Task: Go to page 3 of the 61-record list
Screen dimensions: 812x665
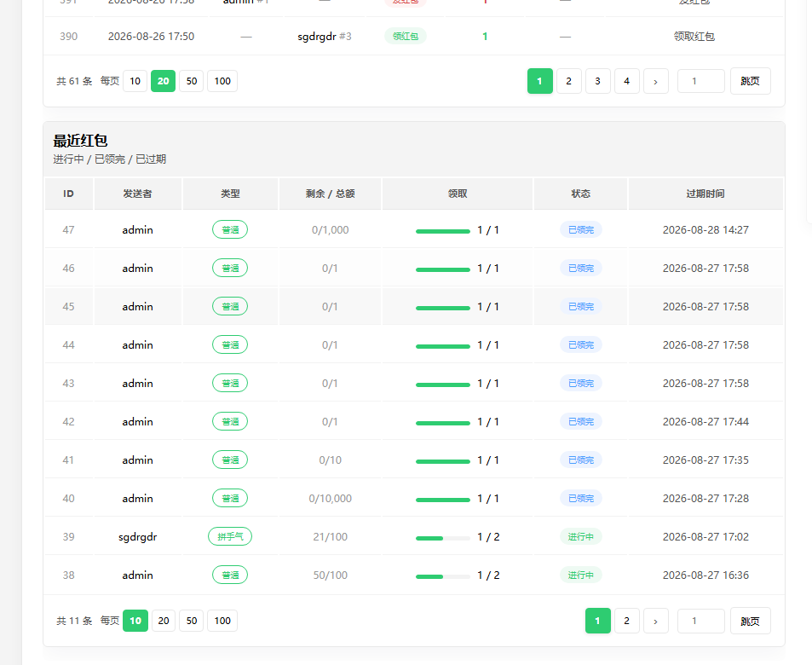Action: pos(597,81)
